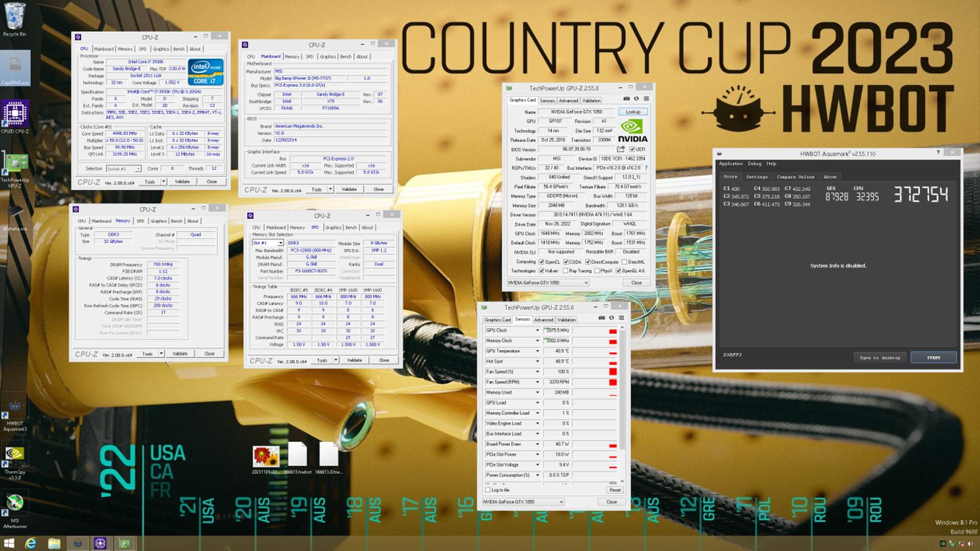Toggle the Vulkan checkbox

click(542, 271)
